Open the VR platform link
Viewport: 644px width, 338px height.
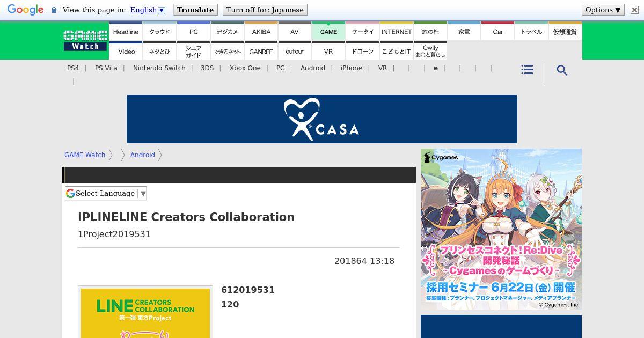[x=383, y=68]
